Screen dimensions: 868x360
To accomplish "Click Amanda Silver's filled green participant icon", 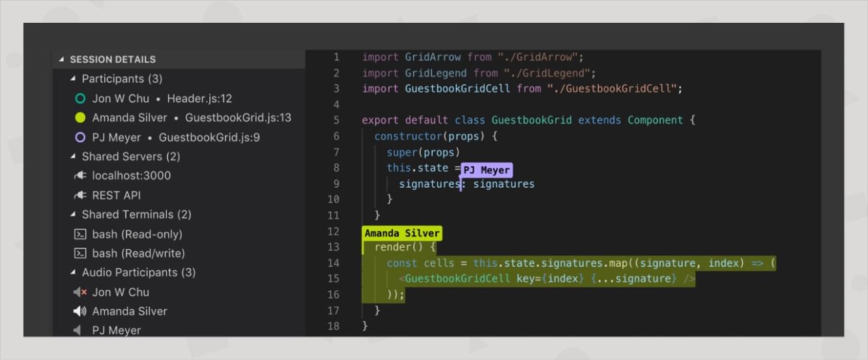I will (80, 118).
